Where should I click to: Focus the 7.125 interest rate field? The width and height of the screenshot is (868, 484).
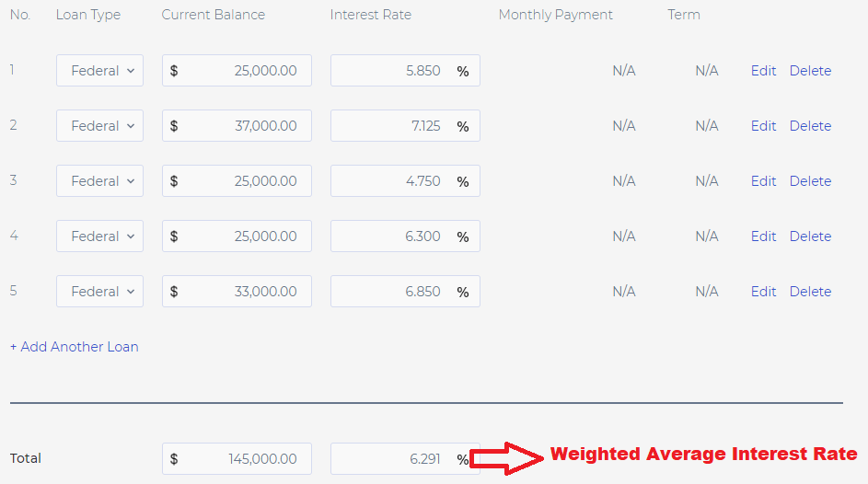click(x=405, y=125)
